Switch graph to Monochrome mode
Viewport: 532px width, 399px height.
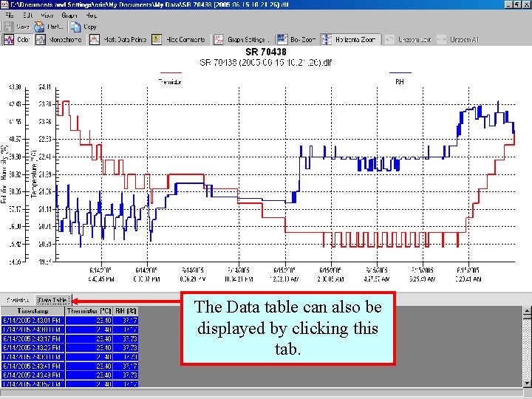59,40
